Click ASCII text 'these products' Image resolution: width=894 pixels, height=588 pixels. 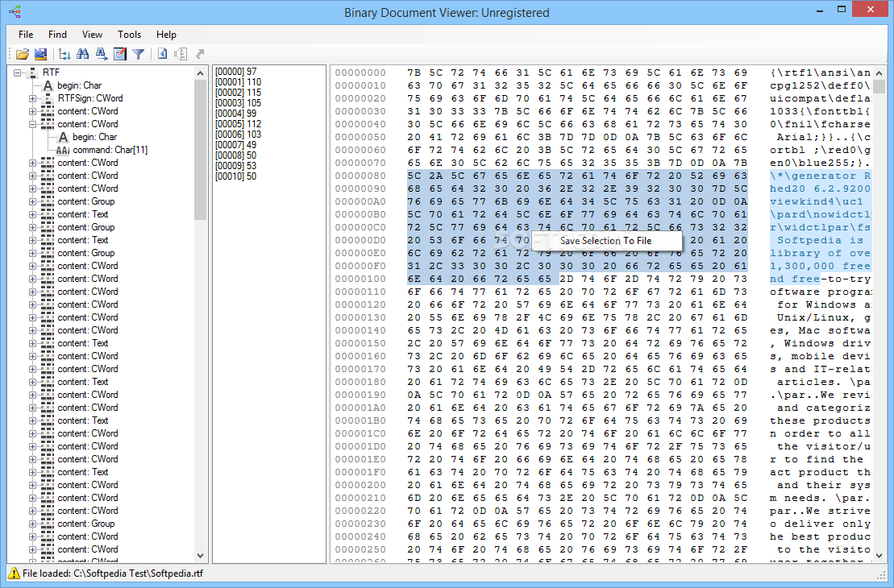point(820,420)
